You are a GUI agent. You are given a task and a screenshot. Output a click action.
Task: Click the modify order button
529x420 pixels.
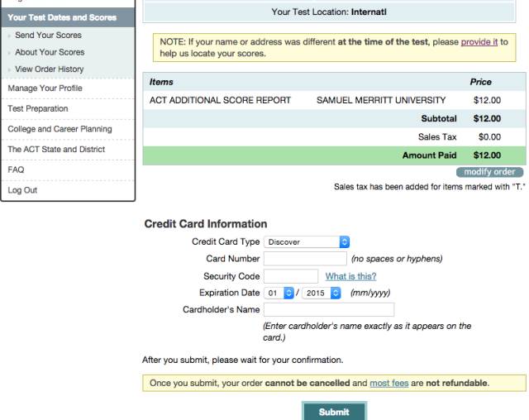coord(489,172)
